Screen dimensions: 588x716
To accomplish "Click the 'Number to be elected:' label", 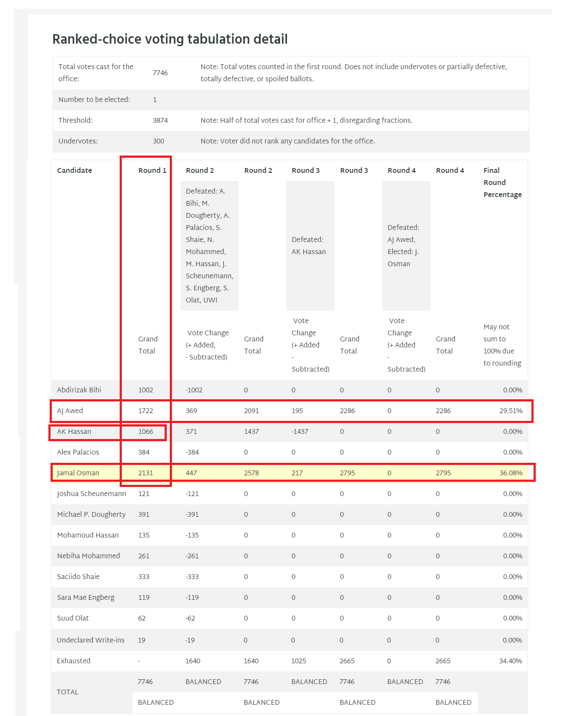I will (94, 99).
